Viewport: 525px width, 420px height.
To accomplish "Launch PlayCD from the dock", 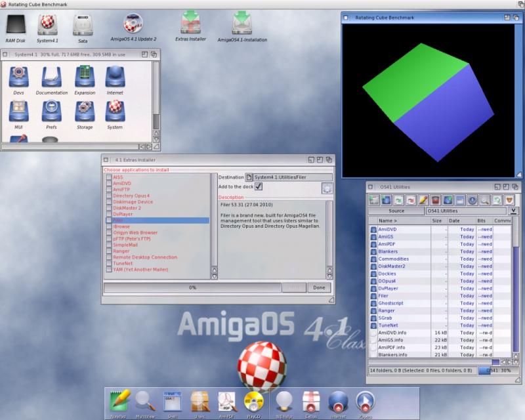I will (x=254, y=402).
